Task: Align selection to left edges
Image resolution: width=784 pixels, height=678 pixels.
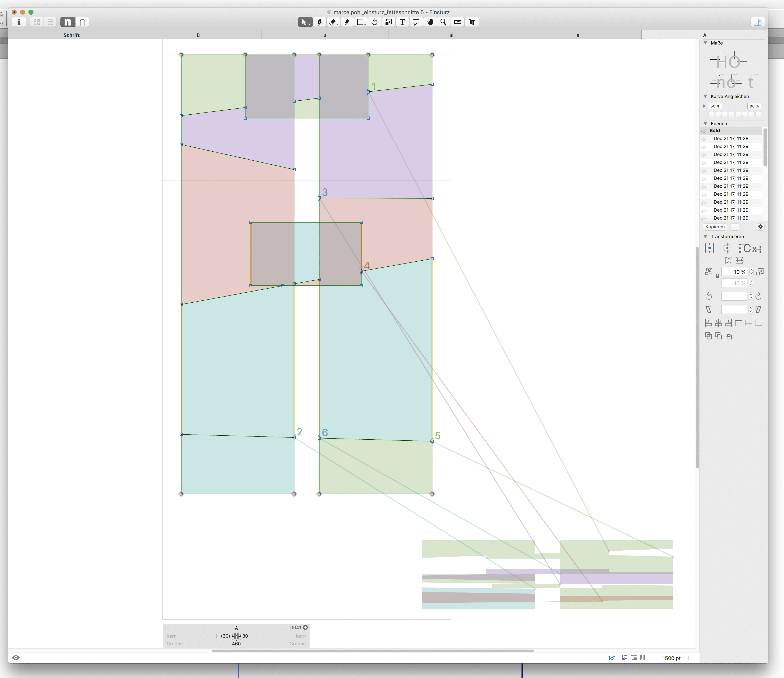Action: (x=708, y=323)
